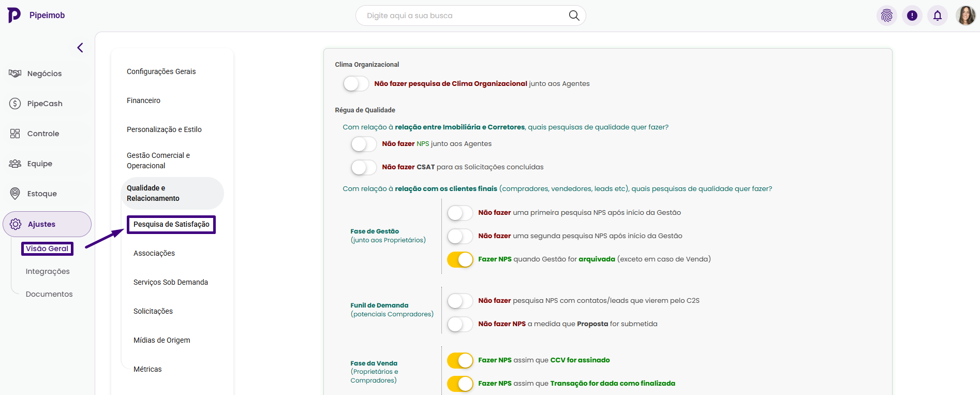Click the Pipeimob logo icon
The image size is (980, 395).
pyautogui.click(x=14, y=15)
